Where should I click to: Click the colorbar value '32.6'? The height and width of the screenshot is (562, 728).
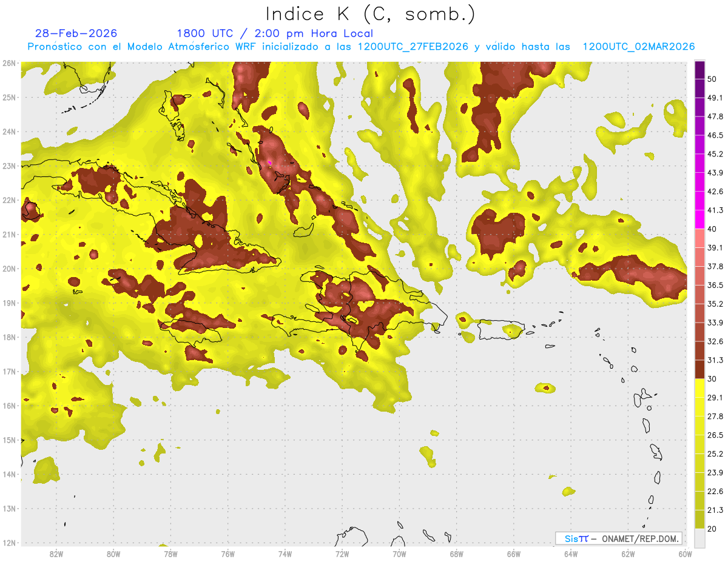coord(715,341)
